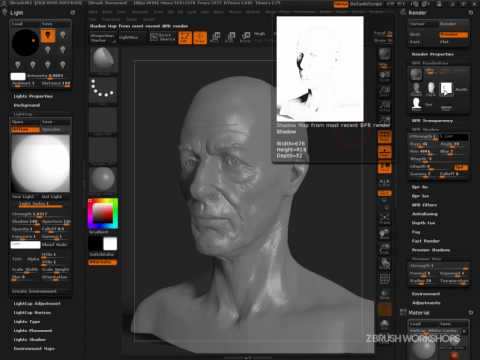Click the color picker gradient square
The width and height of the screenshot is (480, 360).
[102, 213]
